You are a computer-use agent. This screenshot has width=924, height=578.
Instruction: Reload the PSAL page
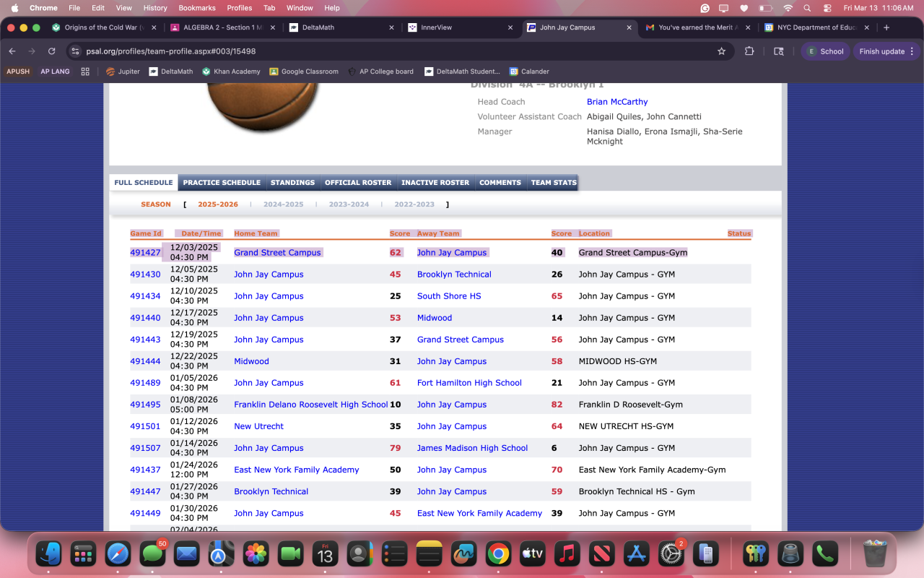51,51
